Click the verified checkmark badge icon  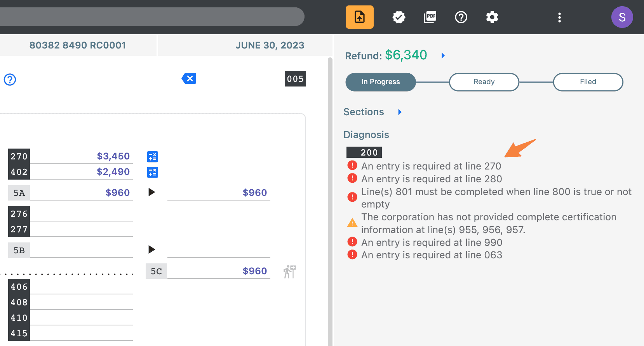(399, 17)
